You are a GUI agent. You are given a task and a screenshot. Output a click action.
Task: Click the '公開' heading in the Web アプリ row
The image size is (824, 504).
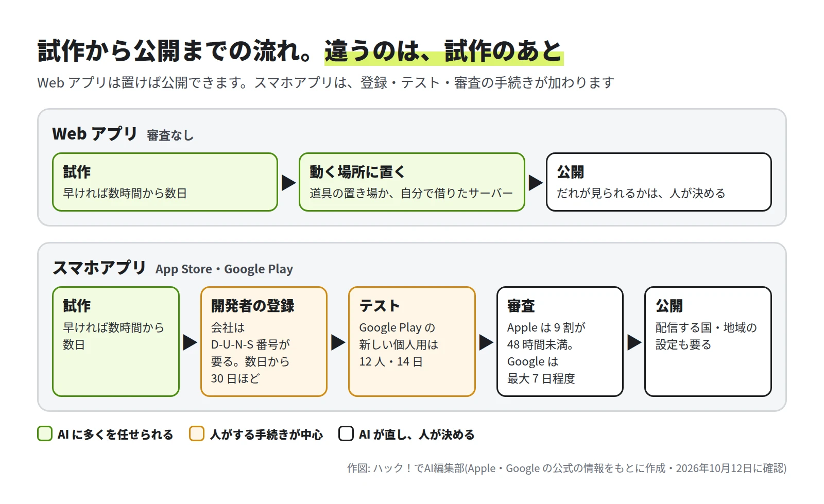[x=571, y=172]
